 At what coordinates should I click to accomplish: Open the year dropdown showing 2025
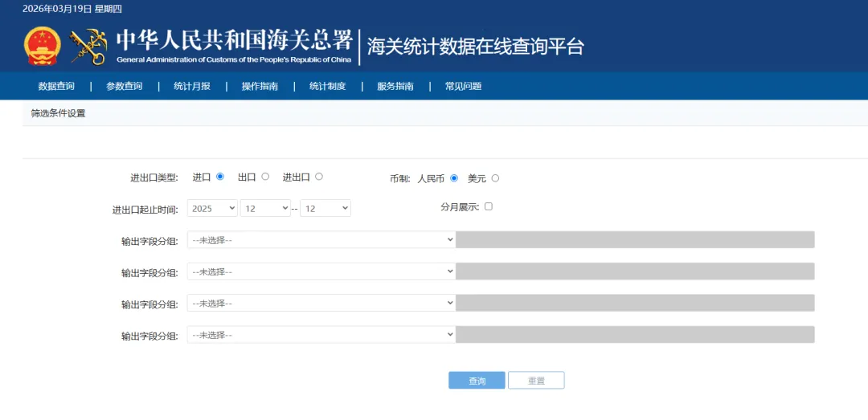[x=212, y=208]
